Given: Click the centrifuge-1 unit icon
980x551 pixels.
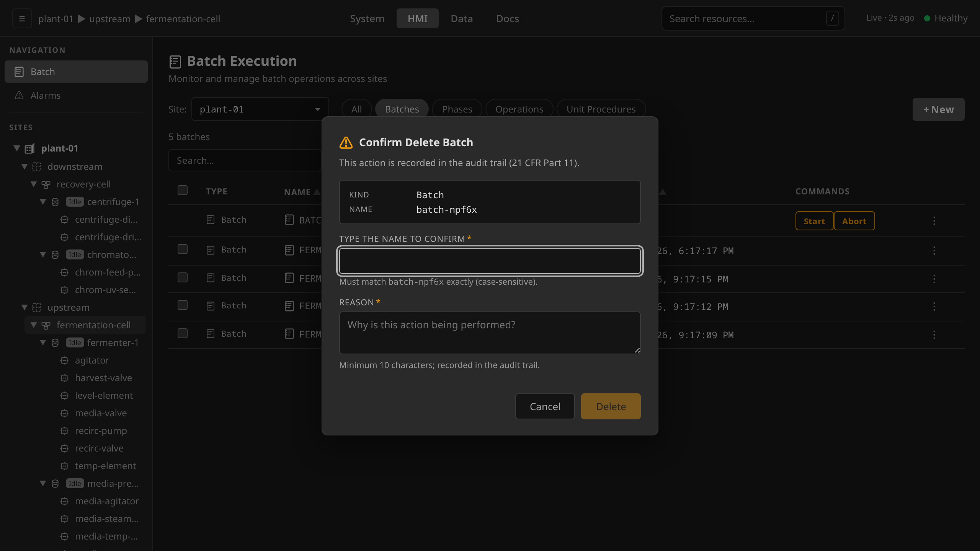Looking at the screenshot, I should (x=55, y=202).
